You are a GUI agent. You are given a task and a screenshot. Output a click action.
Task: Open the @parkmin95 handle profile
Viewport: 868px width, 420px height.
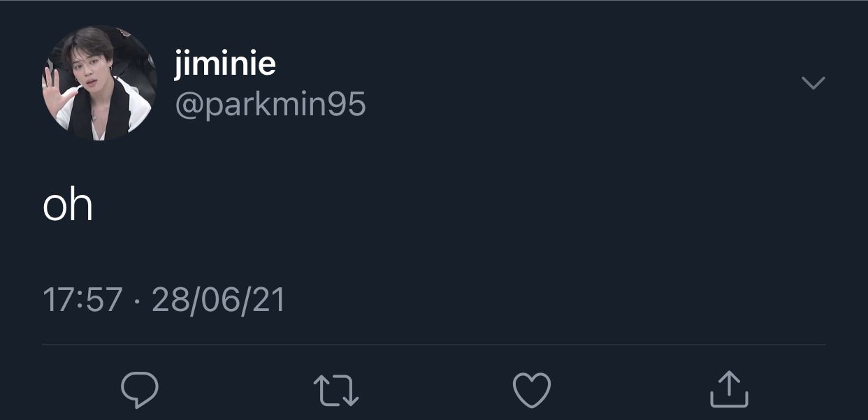click(x=270, y=105)
